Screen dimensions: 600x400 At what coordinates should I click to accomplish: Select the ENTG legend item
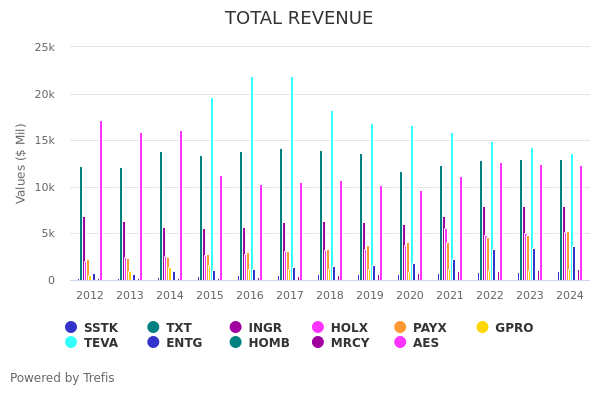coord(174,343)
